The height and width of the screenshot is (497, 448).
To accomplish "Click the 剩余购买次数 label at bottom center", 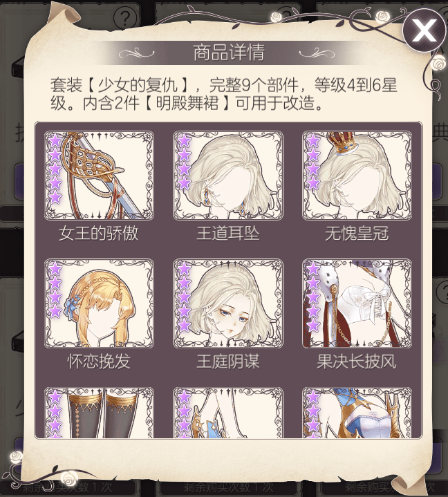I will pos(228,487).
